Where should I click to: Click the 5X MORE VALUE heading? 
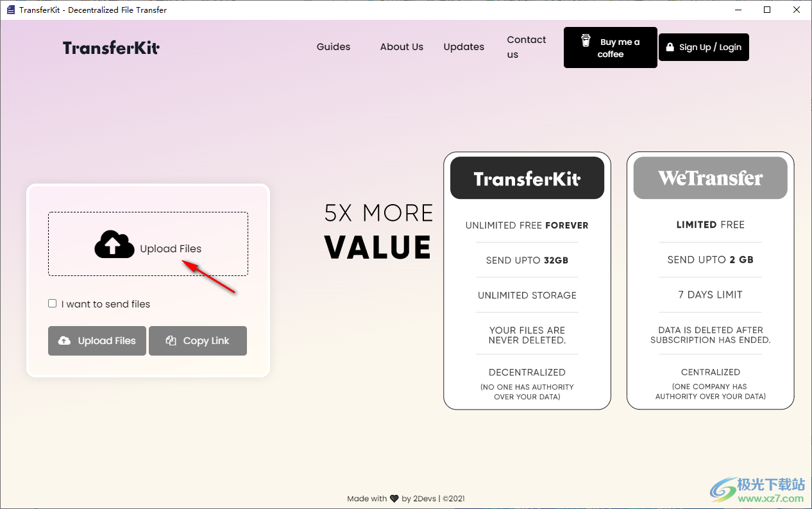click(x=379, y=231)
